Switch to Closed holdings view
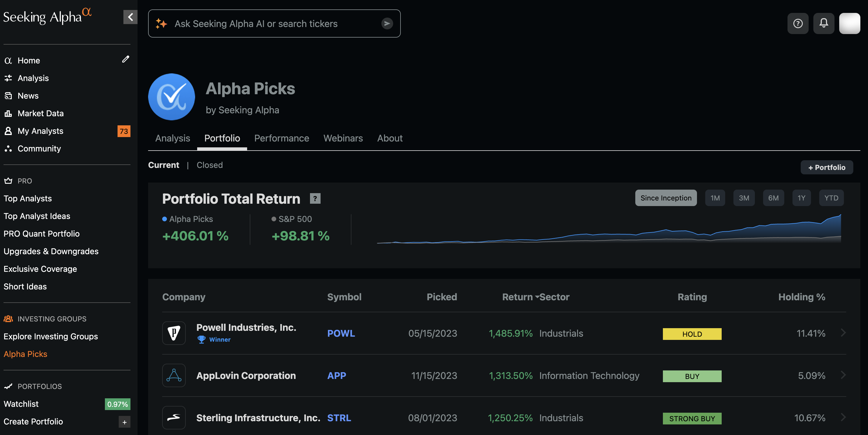Viewport: 868px width, 435px height. click(x=210, y=165)
